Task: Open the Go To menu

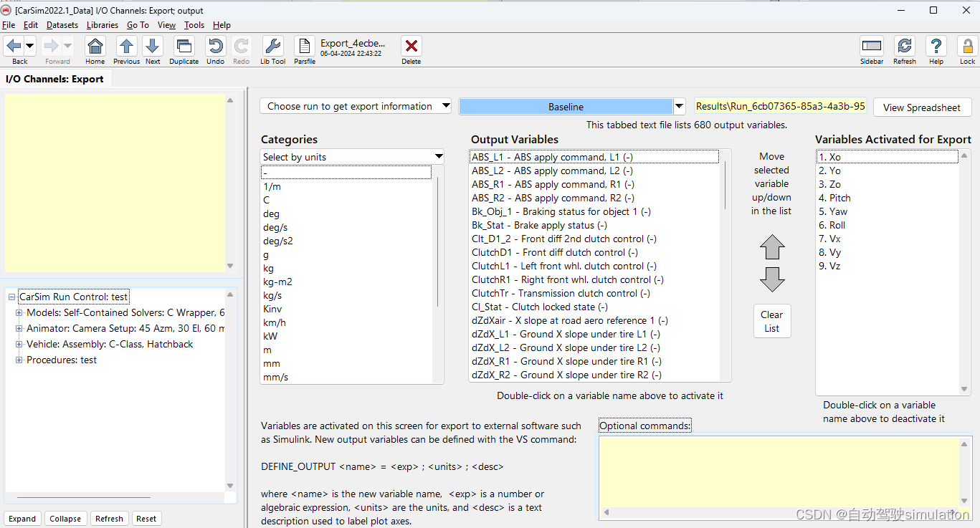Action: 138,25
